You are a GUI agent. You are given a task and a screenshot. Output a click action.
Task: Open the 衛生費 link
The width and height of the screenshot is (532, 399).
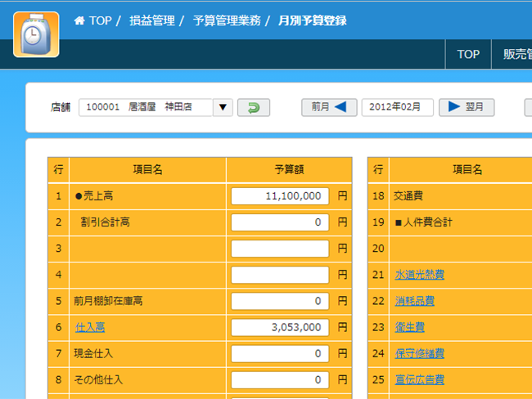click(409, 327)
